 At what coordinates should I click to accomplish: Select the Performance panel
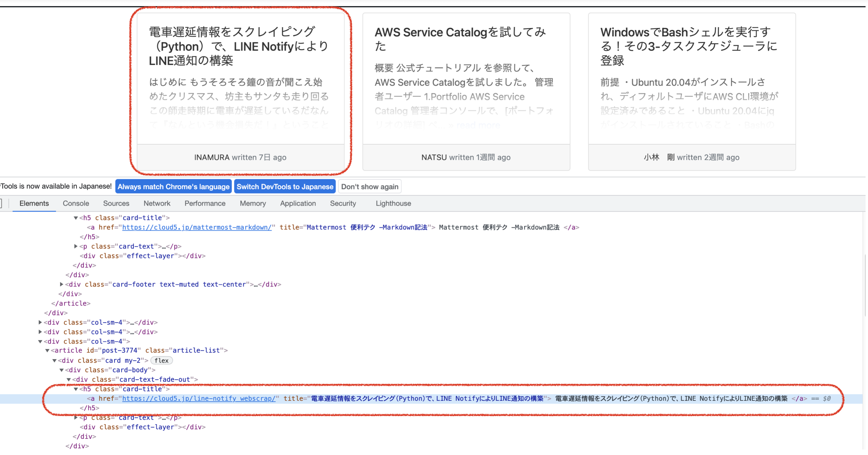click(x=205, y=203)
